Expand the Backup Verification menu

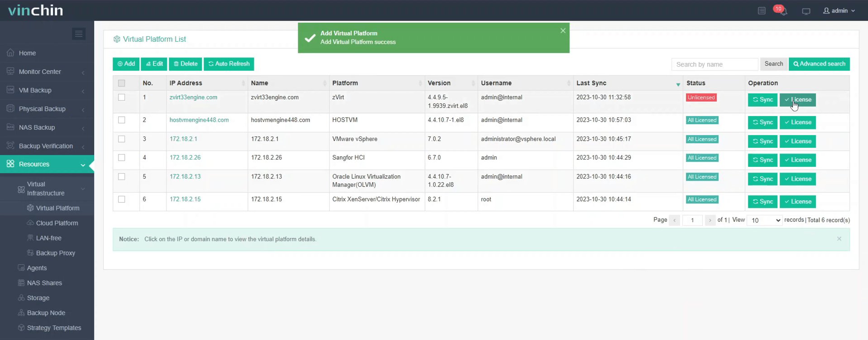click(83, 147)
